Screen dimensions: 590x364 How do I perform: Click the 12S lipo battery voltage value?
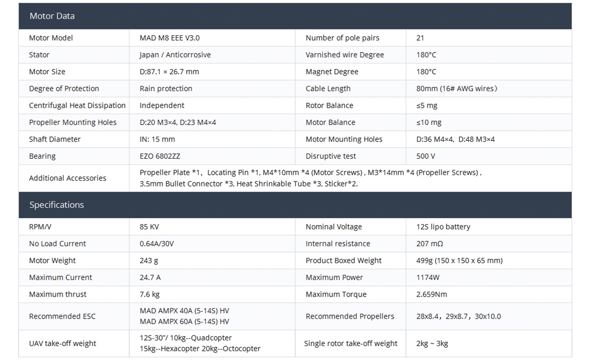click(443, 227)
